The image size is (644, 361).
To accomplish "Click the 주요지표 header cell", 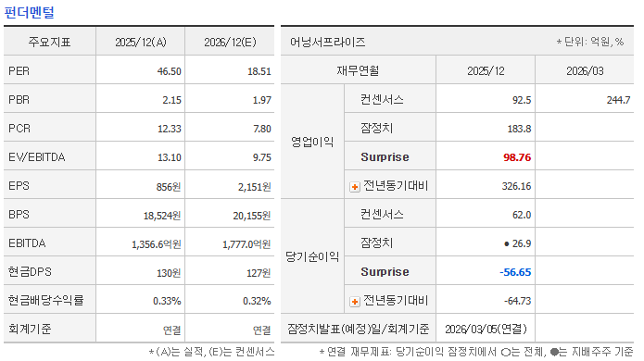I will click(49, 42).
